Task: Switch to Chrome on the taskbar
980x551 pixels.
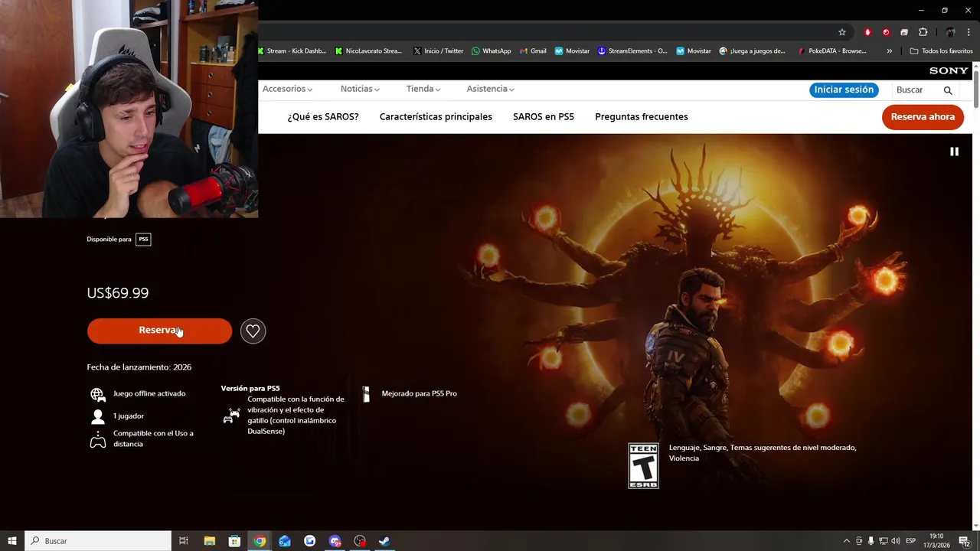Action: (260, 541)
